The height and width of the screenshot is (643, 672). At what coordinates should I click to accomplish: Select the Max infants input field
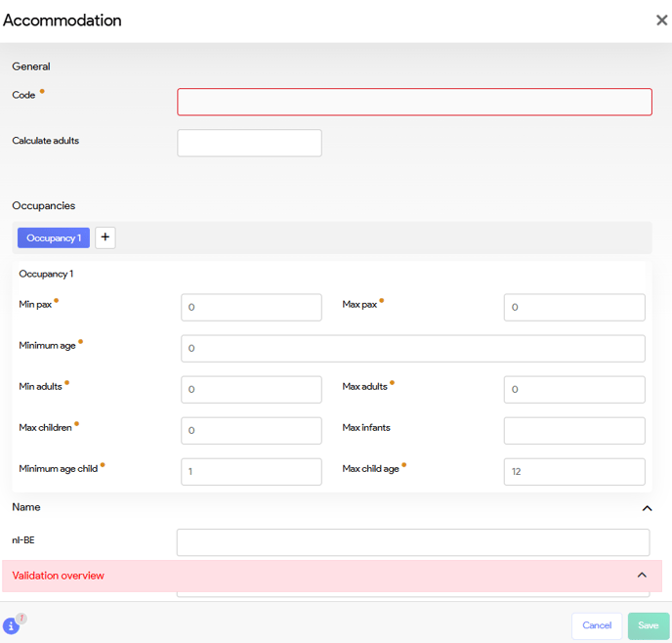pos(574,430)
